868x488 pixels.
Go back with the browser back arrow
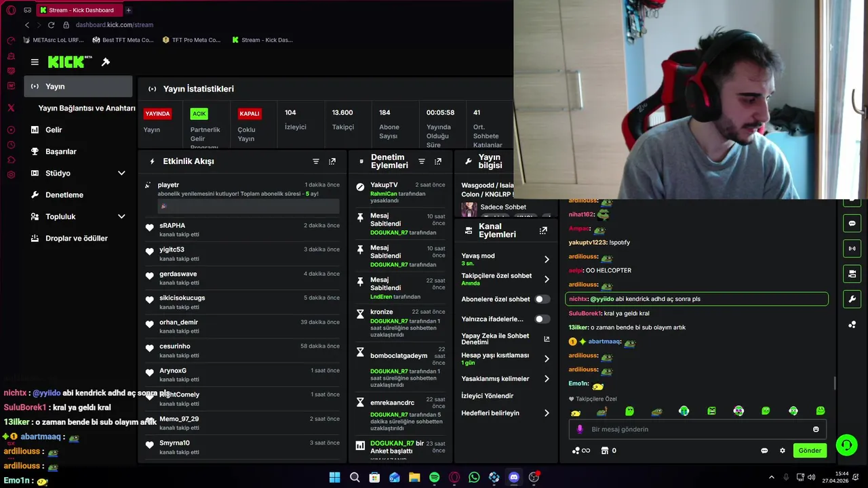(x=27, y=25)
